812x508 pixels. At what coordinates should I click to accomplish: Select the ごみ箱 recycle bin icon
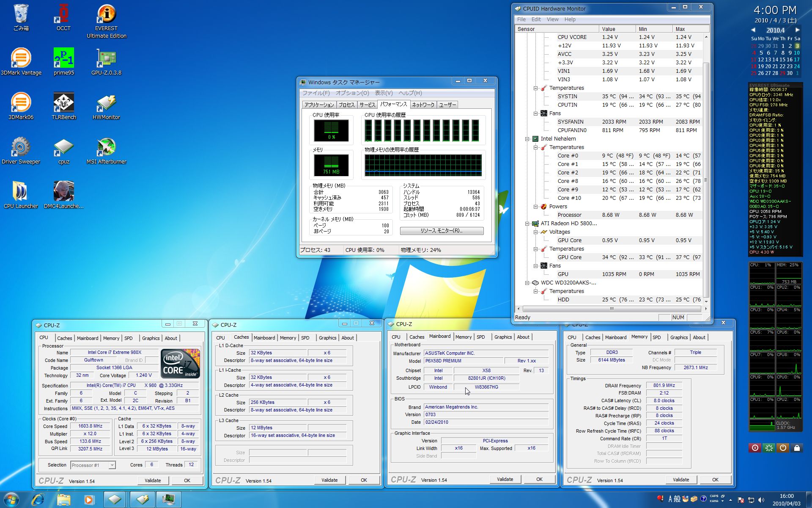(x=21, y=17)
